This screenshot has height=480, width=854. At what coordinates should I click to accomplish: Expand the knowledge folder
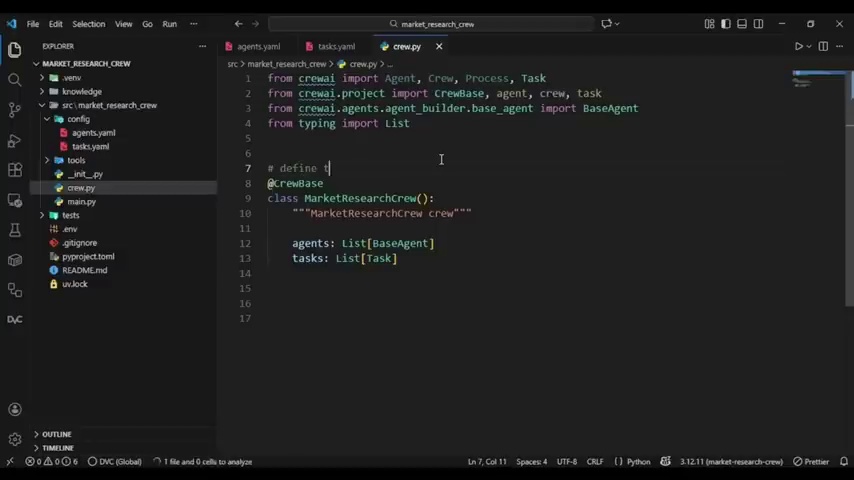tap(42, 92)
